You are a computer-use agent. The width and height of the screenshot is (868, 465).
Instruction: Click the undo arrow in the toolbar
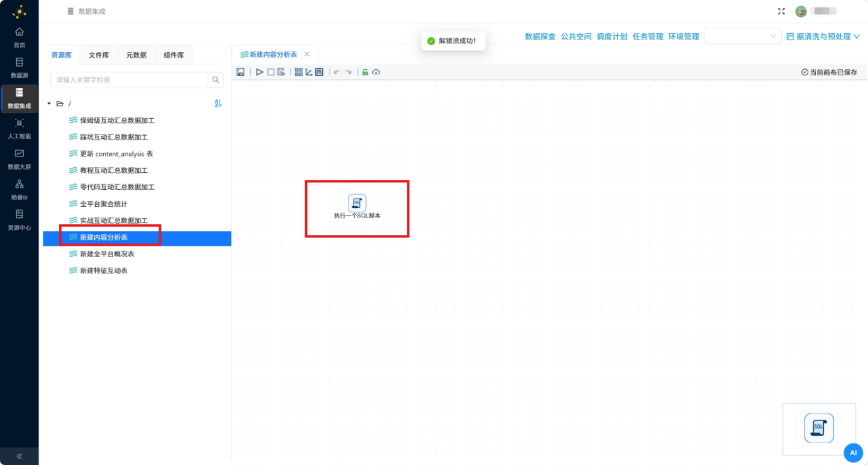(x=337, y=72)
